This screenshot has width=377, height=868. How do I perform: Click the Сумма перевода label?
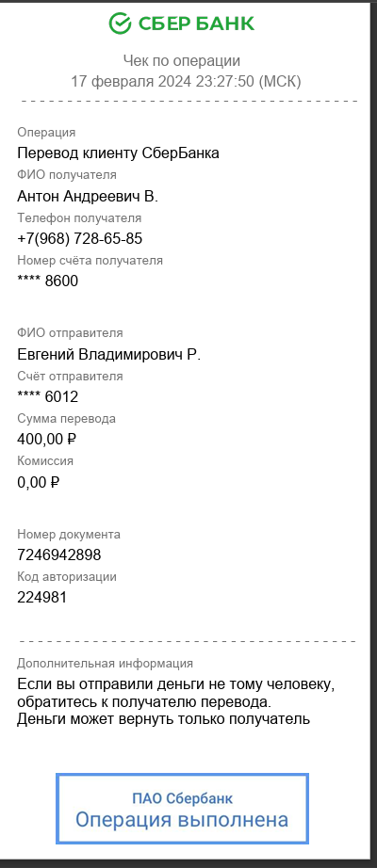point(67,419)
